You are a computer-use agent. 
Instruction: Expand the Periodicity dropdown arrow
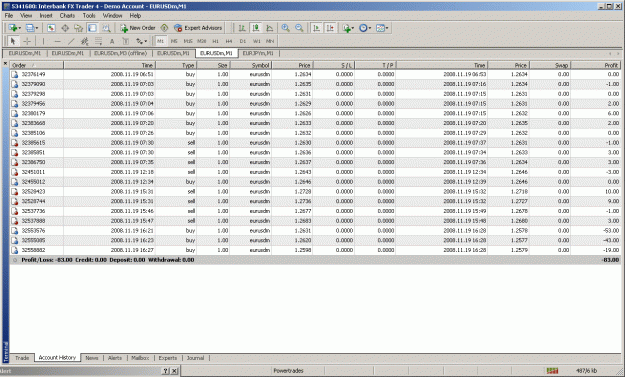[x=370, y=28]
